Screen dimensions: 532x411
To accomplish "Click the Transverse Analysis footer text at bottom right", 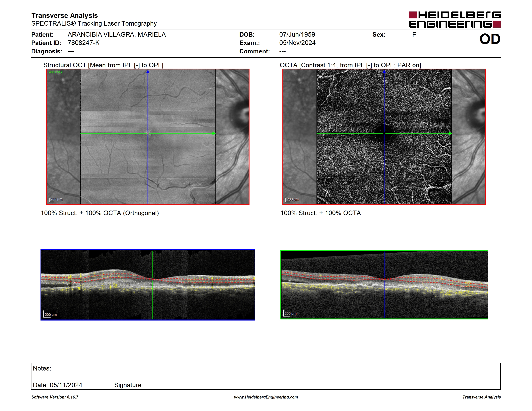I will [482, 397].
